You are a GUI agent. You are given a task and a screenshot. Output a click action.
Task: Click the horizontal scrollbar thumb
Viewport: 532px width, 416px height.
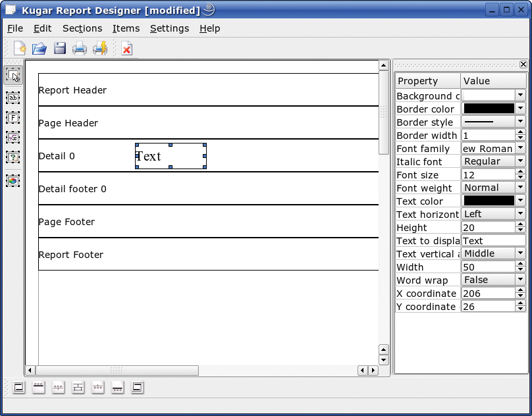(117, 370)
